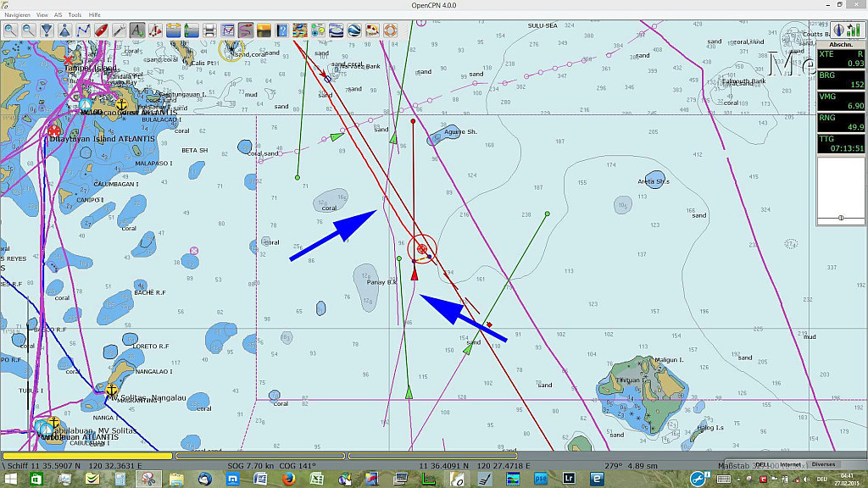Expand the Hilfe menu
Viewport: 868px width, 488px height.
click(x=94, y=15)
